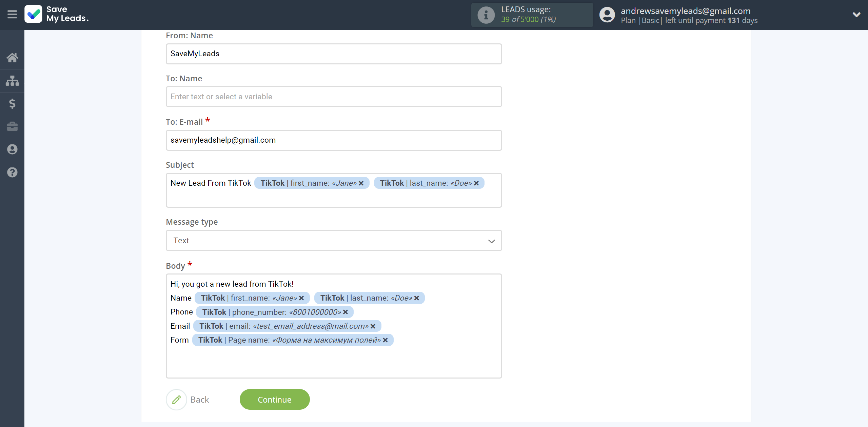Image resolution: width=868 pixels, height=427 pixels.
Task: Remove email tag from Body
Action: (x=373, y=326)
